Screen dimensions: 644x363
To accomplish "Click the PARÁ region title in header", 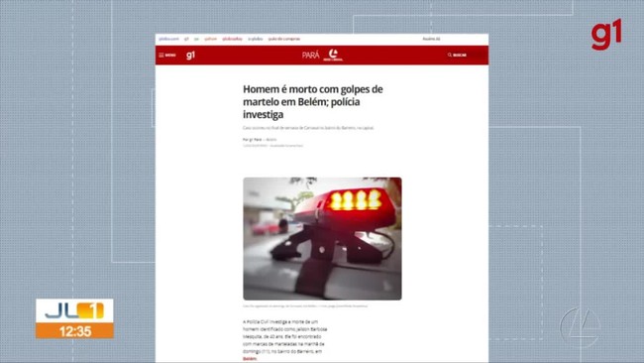I will click(310, 56).
